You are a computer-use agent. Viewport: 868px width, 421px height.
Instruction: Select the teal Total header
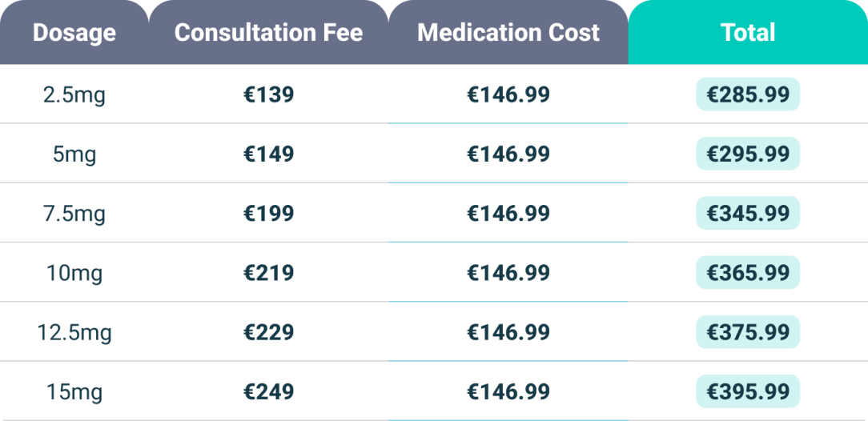tap(748, 32)
